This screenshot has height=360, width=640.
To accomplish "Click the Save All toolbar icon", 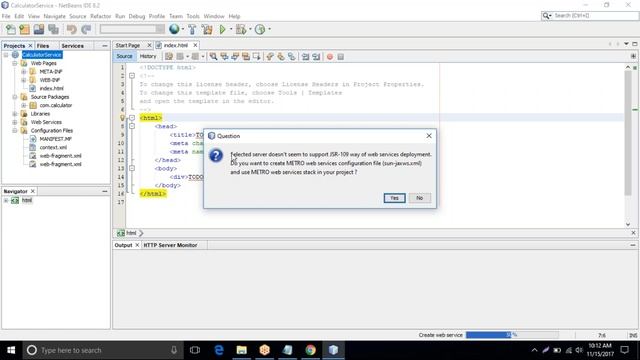I will [53, 29].
